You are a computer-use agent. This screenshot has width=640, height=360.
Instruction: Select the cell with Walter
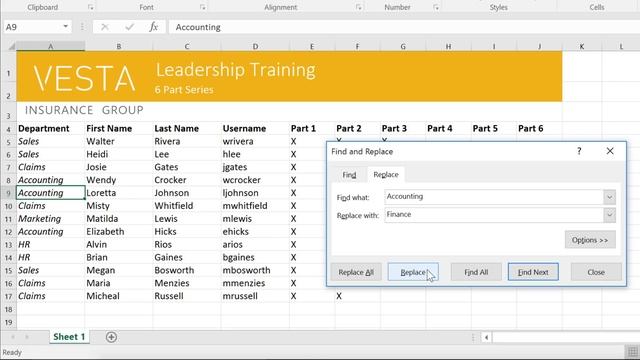[119, 142]
